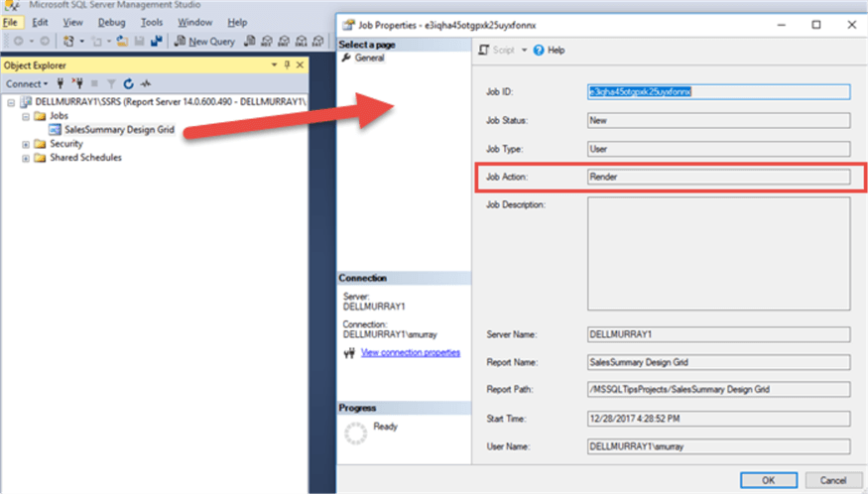Minimize the Job Properties dialog
868x494 pixels.
[781, 25]
